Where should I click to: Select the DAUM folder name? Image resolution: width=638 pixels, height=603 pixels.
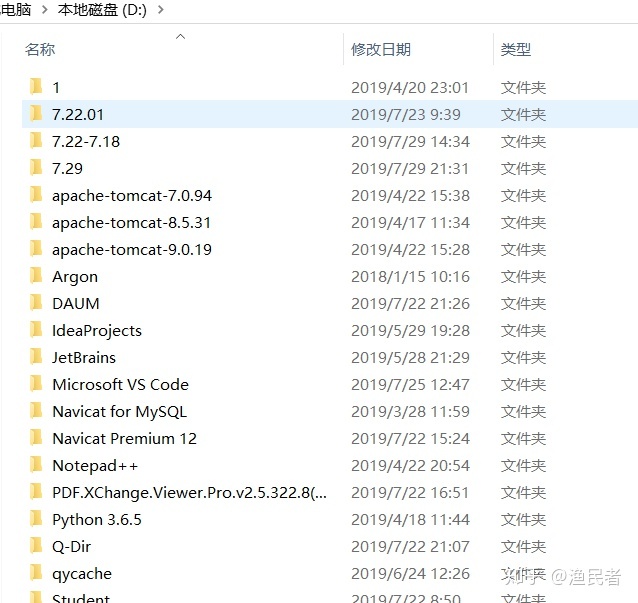click(76, 304)
